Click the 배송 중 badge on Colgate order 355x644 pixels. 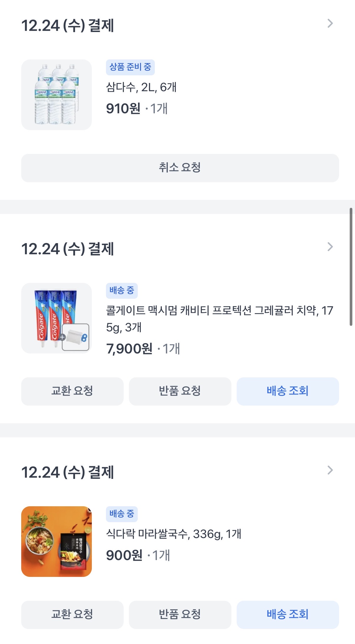(x=122, y=291)
